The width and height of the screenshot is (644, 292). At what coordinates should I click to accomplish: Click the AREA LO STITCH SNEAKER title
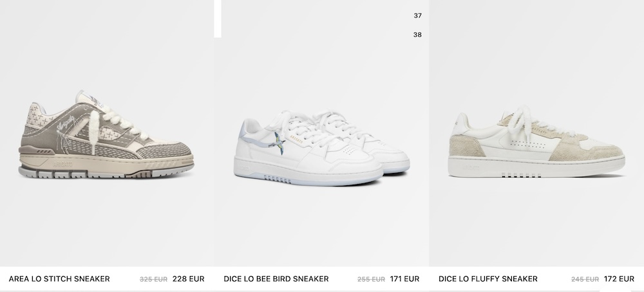coord(59,279)
